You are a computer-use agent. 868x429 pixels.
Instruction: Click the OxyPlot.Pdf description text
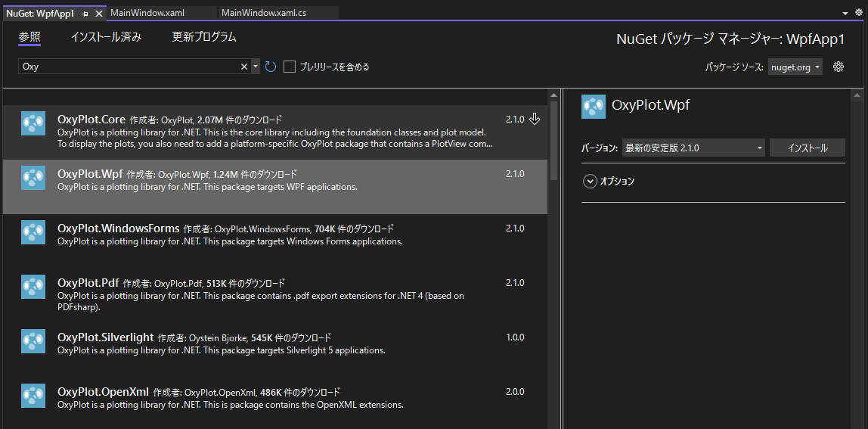pos(260,301)
